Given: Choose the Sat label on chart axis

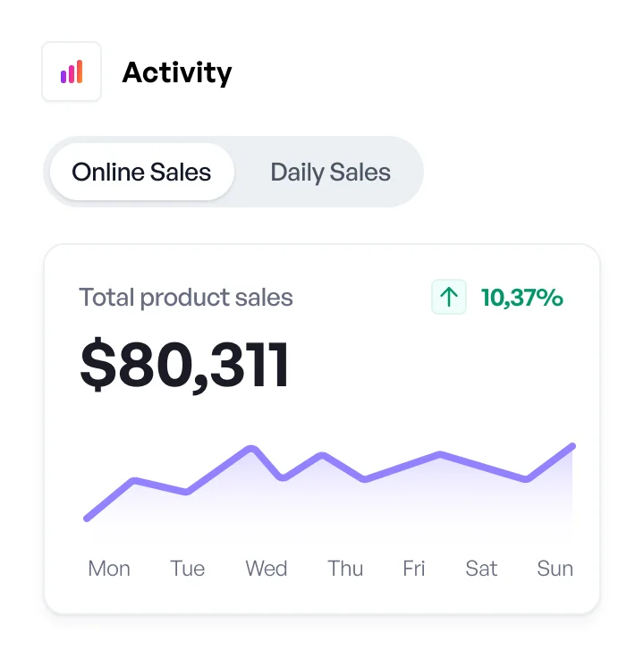Looking at the screenshot, I should [481, 569].
